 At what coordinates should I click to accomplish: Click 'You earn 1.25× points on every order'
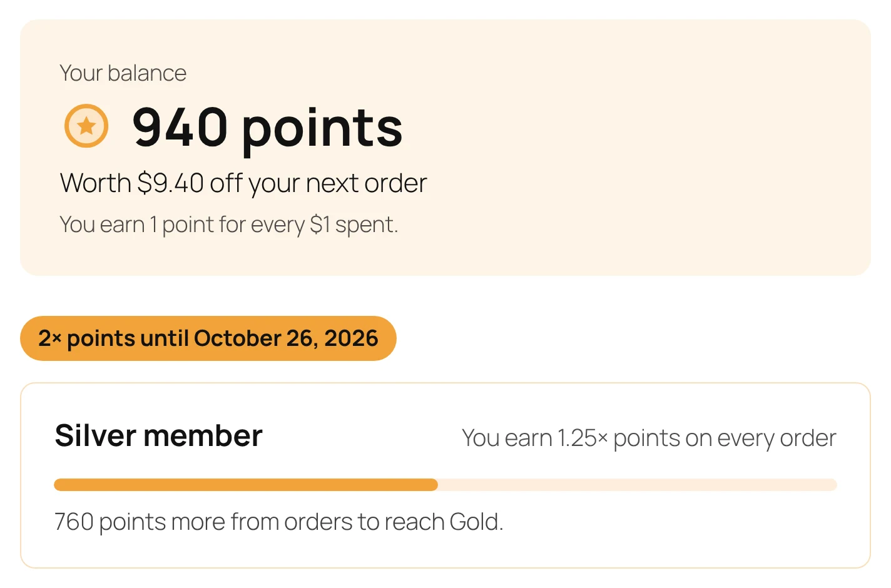pyautogui.click(x=649, y=438)
